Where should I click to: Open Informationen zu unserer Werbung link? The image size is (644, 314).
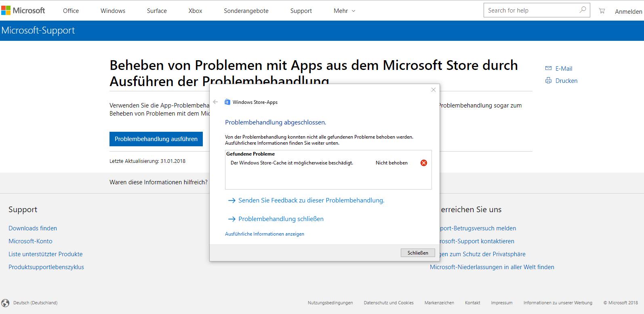558,303
